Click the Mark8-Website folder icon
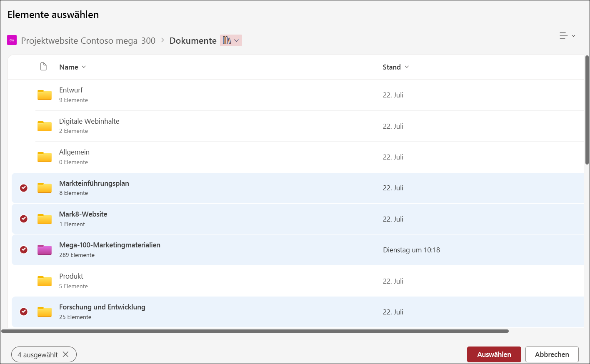Viewport: 590px width, 364px height. point(45,219)
